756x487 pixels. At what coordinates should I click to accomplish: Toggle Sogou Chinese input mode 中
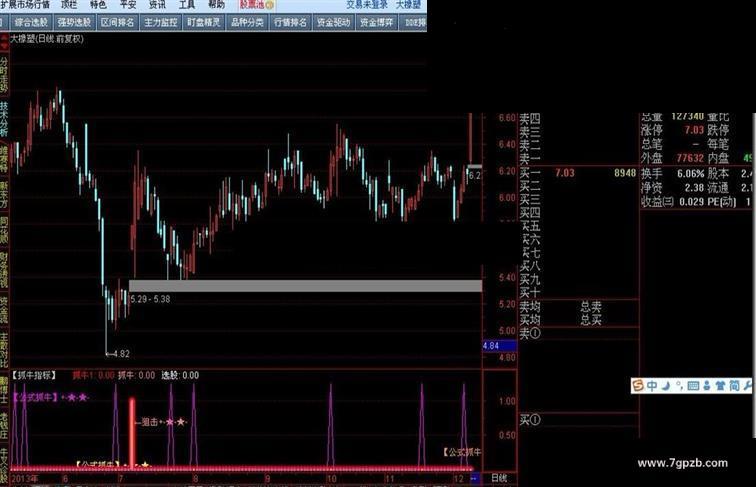(652, 386)
